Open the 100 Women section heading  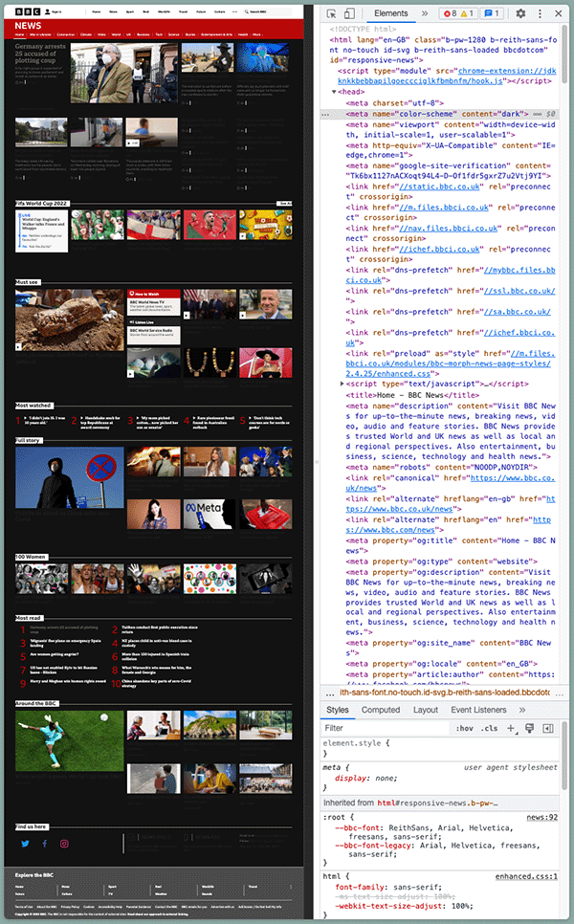(x=32, y=557)
